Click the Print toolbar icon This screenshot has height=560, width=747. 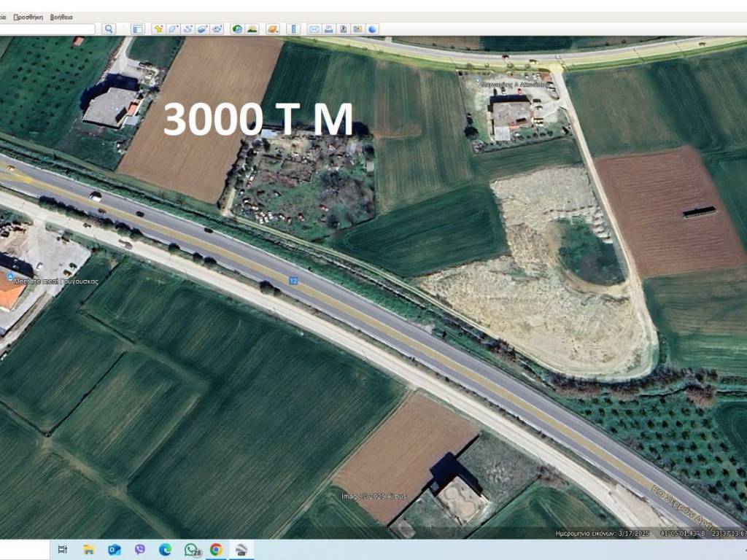point(328,29)
